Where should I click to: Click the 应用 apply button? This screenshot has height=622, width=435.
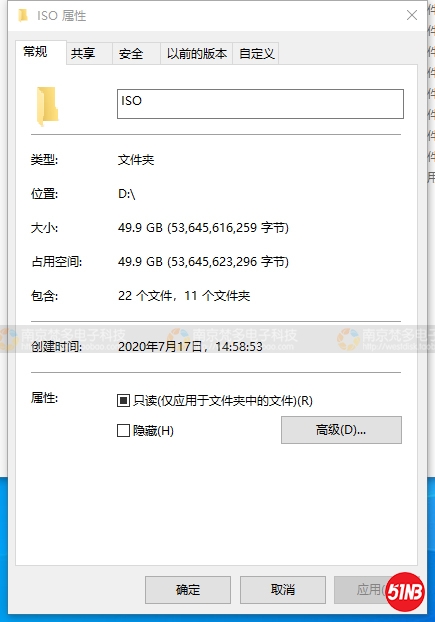click(x=367, y=590)
